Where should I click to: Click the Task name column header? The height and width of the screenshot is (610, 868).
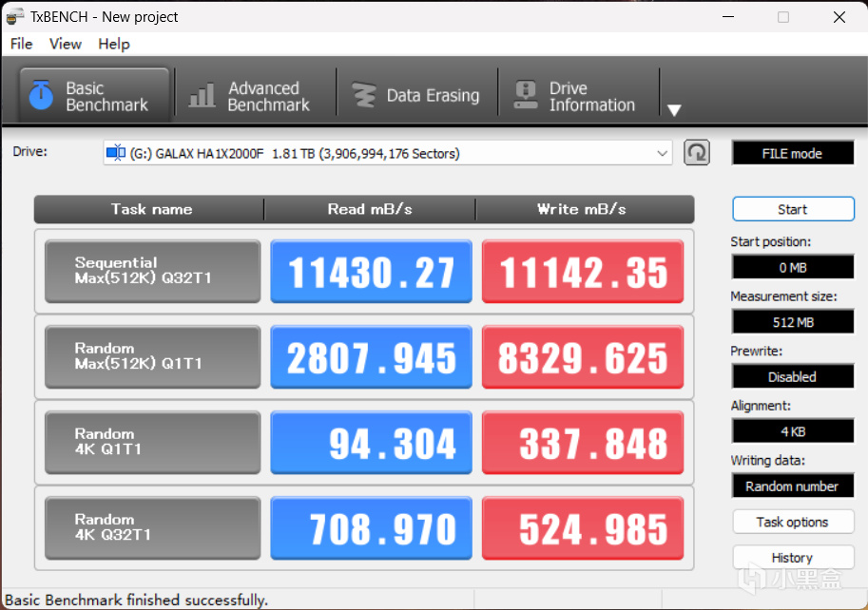[149, 209]
